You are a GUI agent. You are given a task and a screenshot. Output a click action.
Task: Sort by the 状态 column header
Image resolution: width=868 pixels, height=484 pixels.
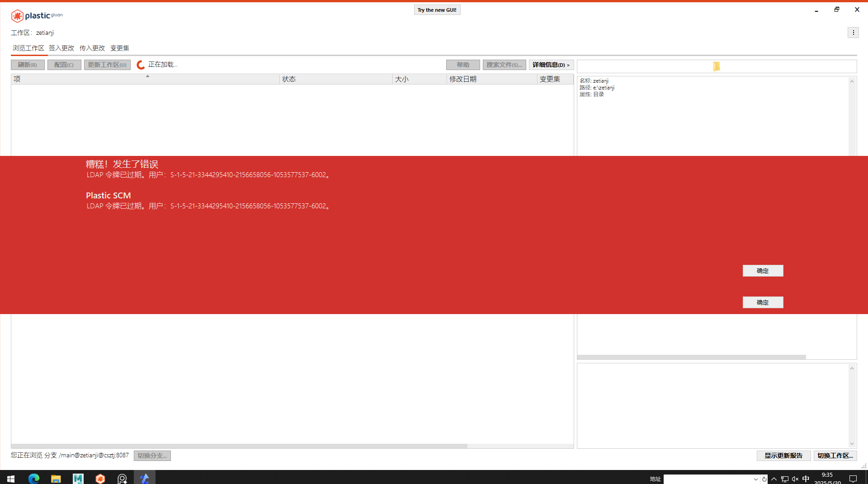[336, 79]
